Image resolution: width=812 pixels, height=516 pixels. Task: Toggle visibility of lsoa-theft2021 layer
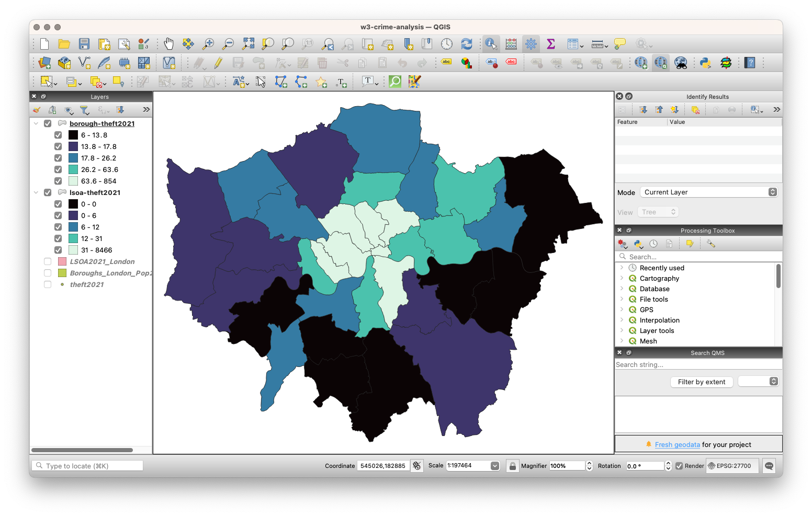(48, 192)
